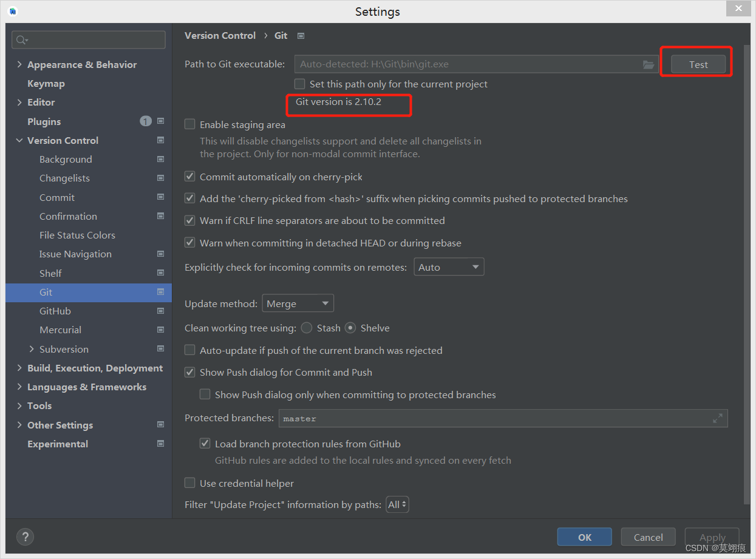Uncheck Load branch protection rules from GitHub
This screenshot has height=559, width=756.
(x=205, y=444)
